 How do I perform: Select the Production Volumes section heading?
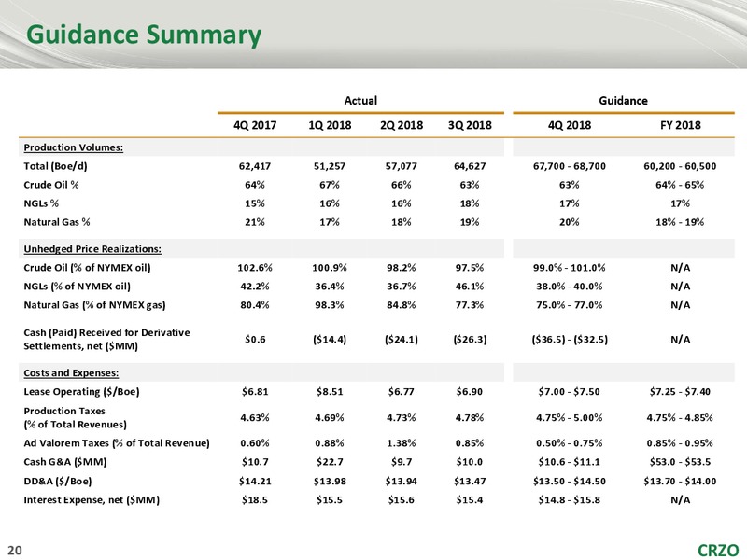(74, 147)
